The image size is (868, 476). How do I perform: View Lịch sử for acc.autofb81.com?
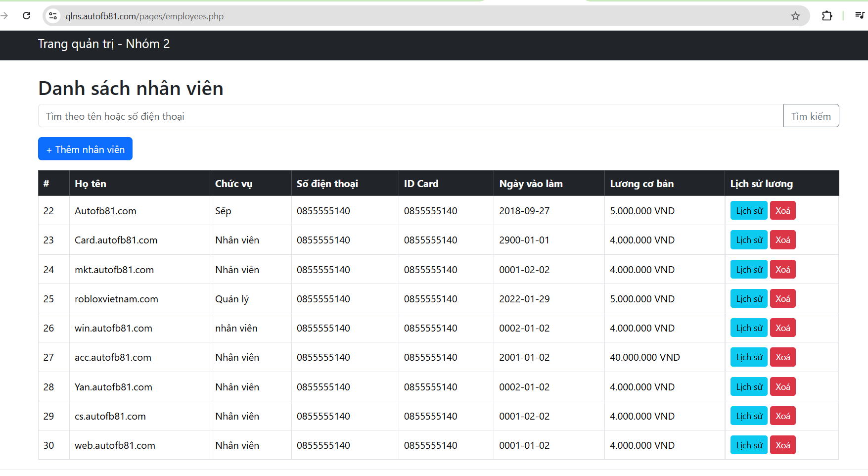pos(749,357)
